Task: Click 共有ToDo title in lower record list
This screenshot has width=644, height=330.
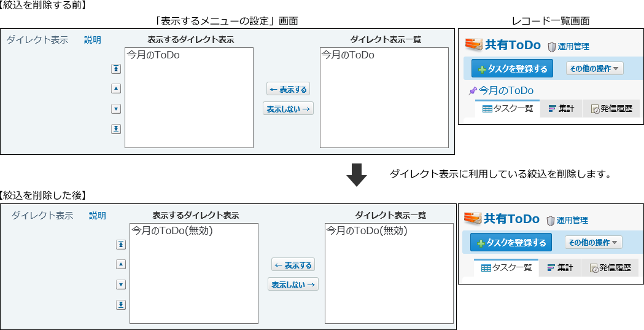Action: tap(511, 219)
